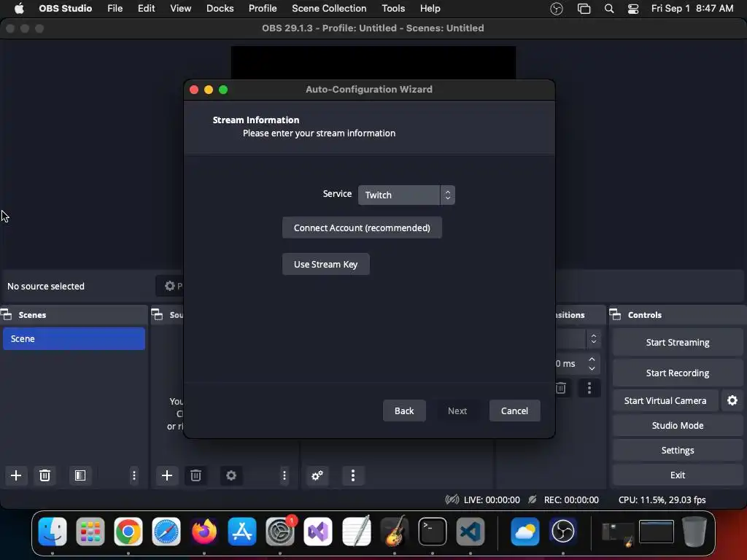Delete source with trash icon in Sources panel
The height and width of the screenshot is (560, 747).
[196, 475]
